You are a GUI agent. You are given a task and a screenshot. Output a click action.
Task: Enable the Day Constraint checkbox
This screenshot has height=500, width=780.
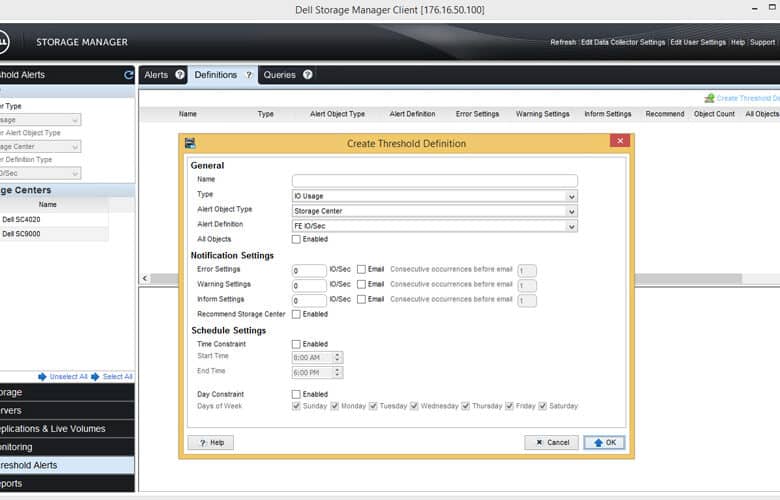pos(296,395)
